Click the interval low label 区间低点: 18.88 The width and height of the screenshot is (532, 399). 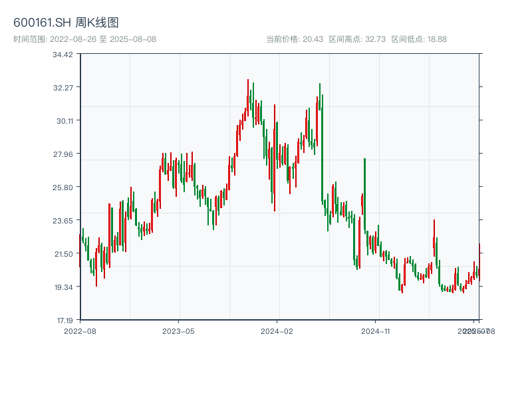point(419,39)
